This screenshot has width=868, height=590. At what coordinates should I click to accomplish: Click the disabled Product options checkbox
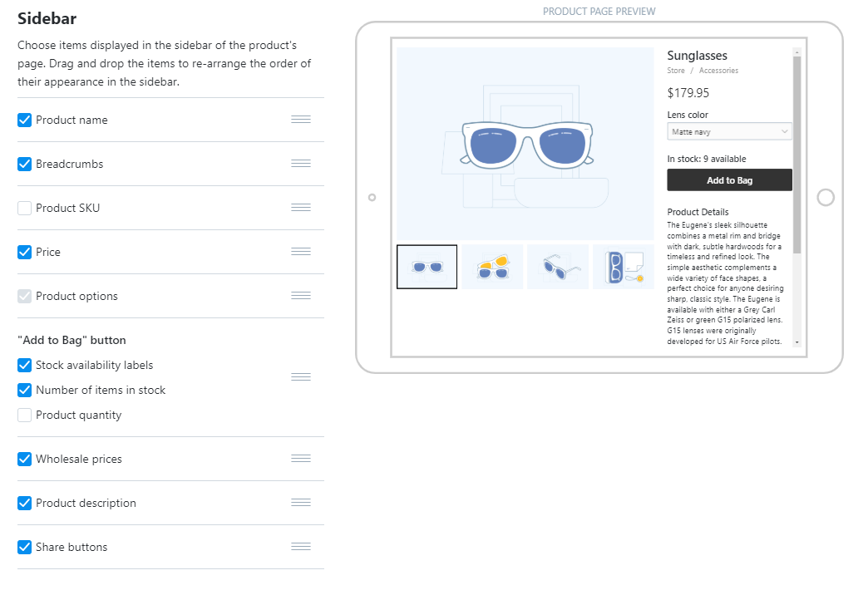pos(24,296)
